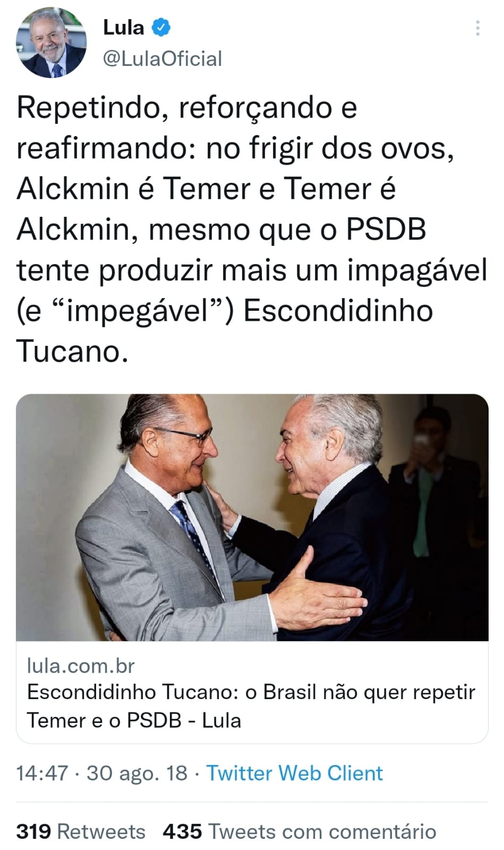Open the @LulaOficial handle
Image resolution: width=504 pixels, height=850 pixels.
(162, 58)
